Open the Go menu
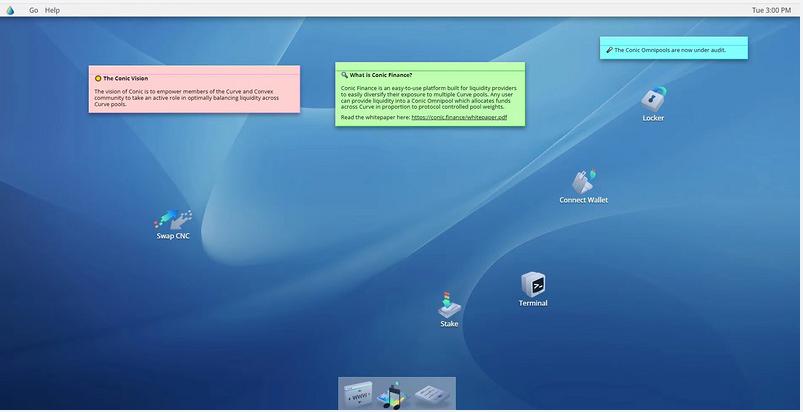803x412 pixels. tap(34, 10)
